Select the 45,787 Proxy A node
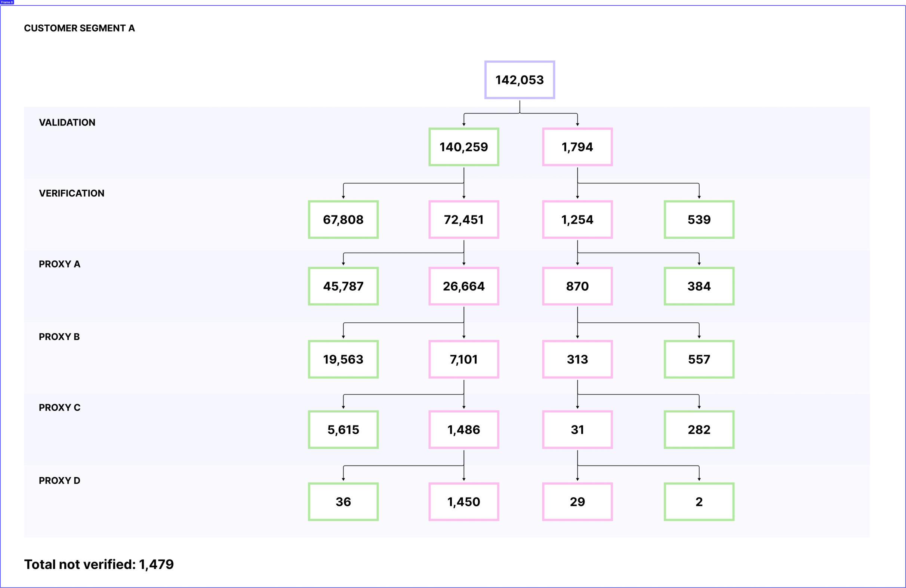Screen dimensions: 906x588 tap(343, 286)
